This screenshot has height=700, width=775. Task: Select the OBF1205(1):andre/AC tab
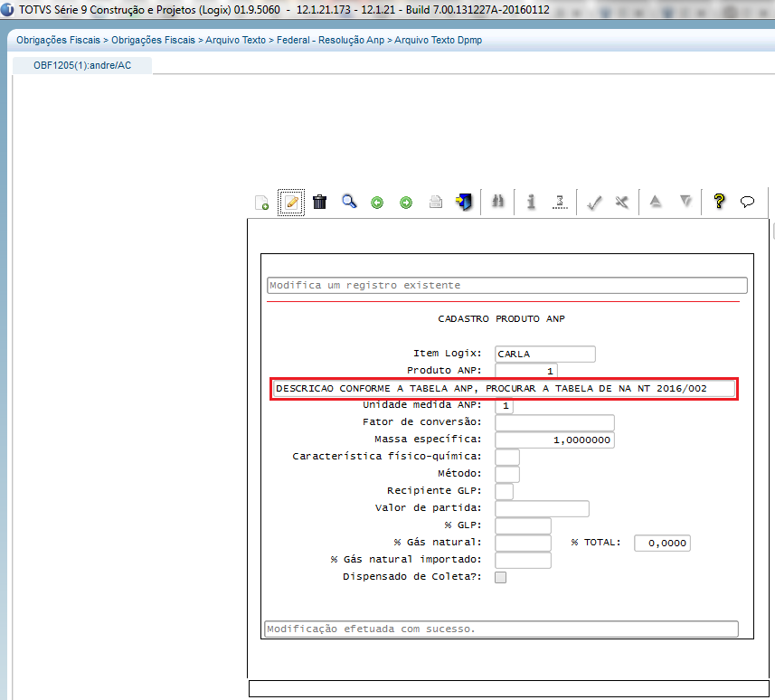coord(82,65)
